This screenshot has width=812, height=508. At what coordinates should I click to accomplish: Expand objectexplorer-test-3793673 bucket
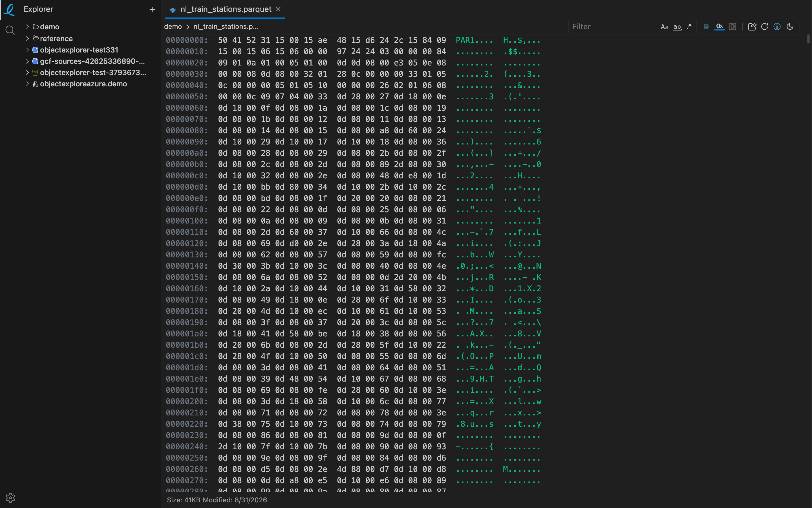click(28, 72)
